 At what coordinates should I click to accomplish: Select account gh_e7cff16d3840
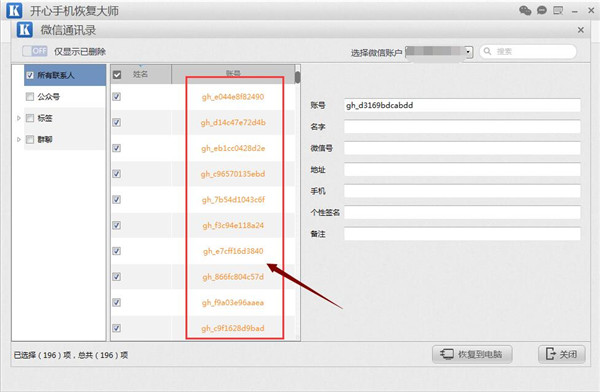pos(233,251)
